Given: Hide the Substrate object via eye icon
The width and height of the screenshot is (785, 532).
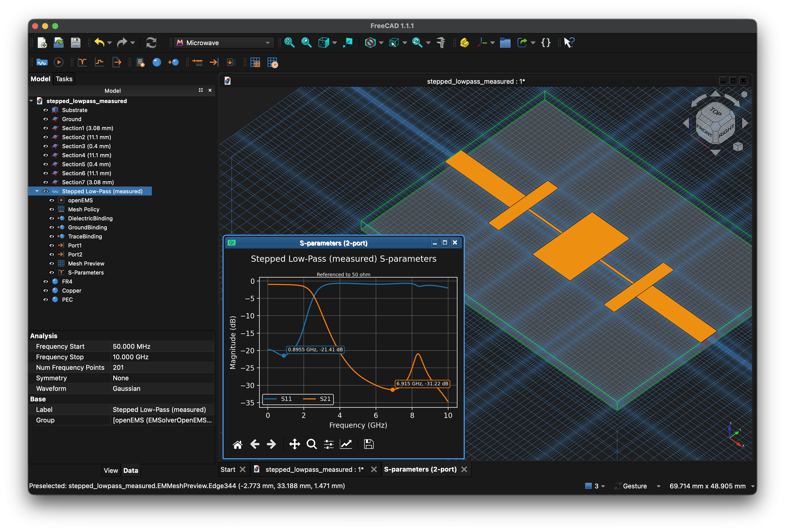Looking at the screenshot, I should pyautogui.click(x=46, y=110).
